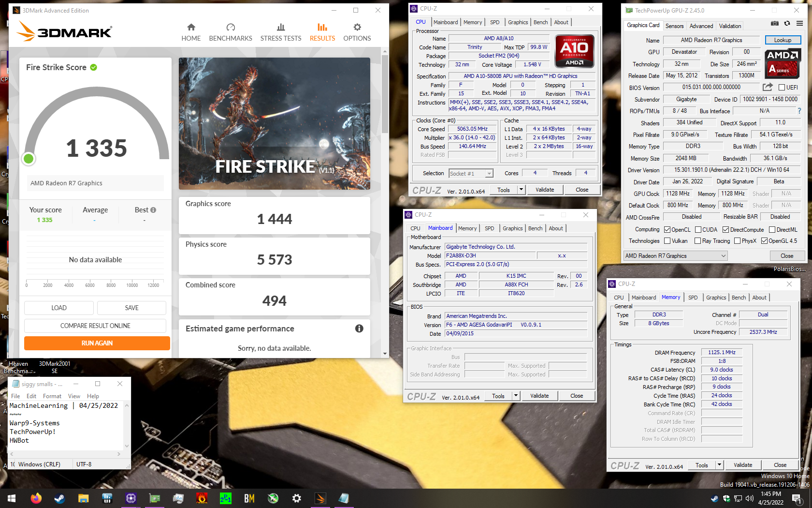Switch to GPU-Z taskbar icon
Viewport: 812px width, 508px height.
155,498
